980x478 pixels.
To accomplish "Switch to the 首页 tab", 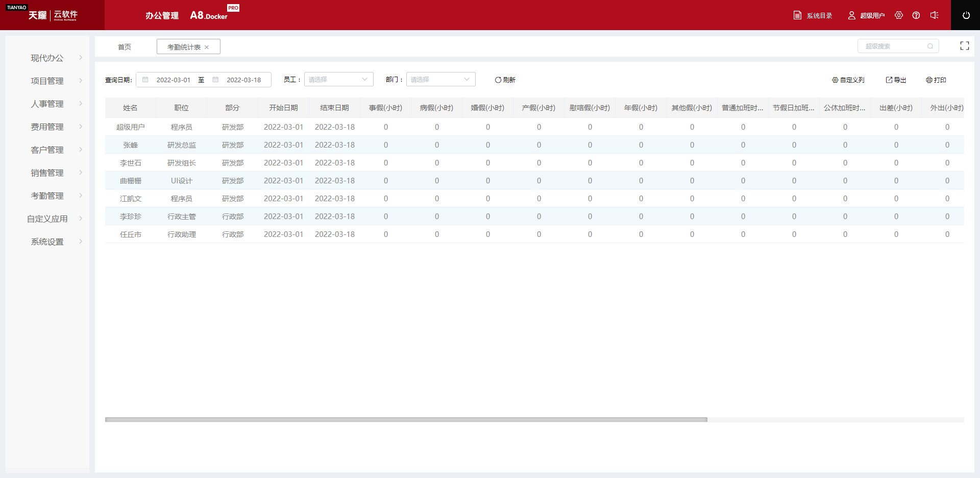I will (125, 47).
